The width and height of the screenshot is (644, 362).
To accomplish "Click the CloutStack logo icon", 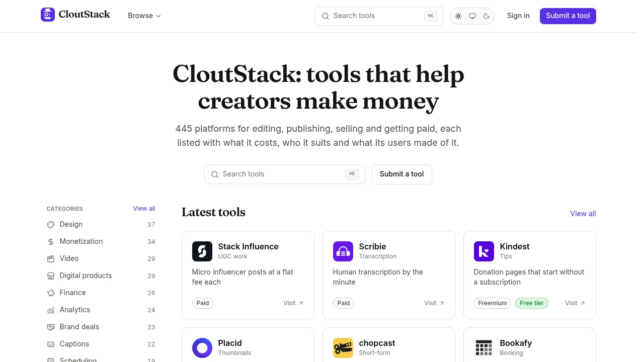I will pyautogui.click(x=48, y=15).
